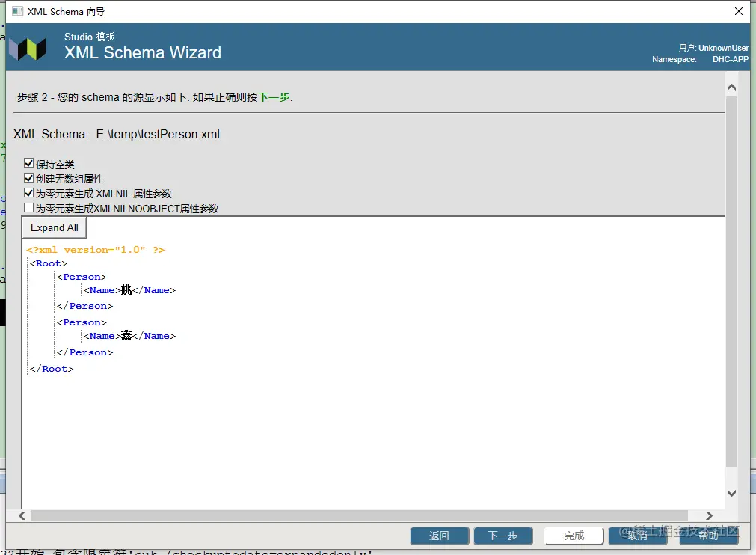The height and width of the screenshot is (555, 756).
Task: Click the XML Schema Wizard heading
Action: tap(143, 52)
